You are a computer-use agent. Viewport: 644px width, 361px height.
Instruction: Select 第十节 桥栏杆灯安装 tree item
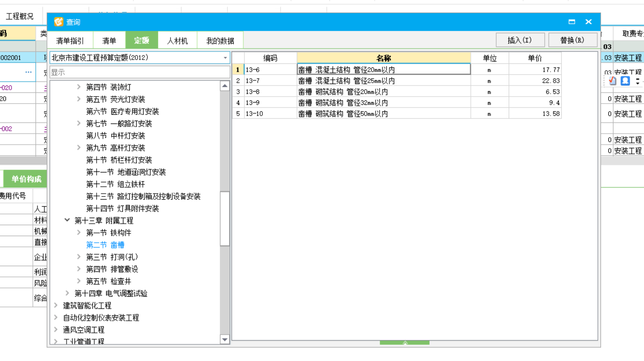click(119, 160)
